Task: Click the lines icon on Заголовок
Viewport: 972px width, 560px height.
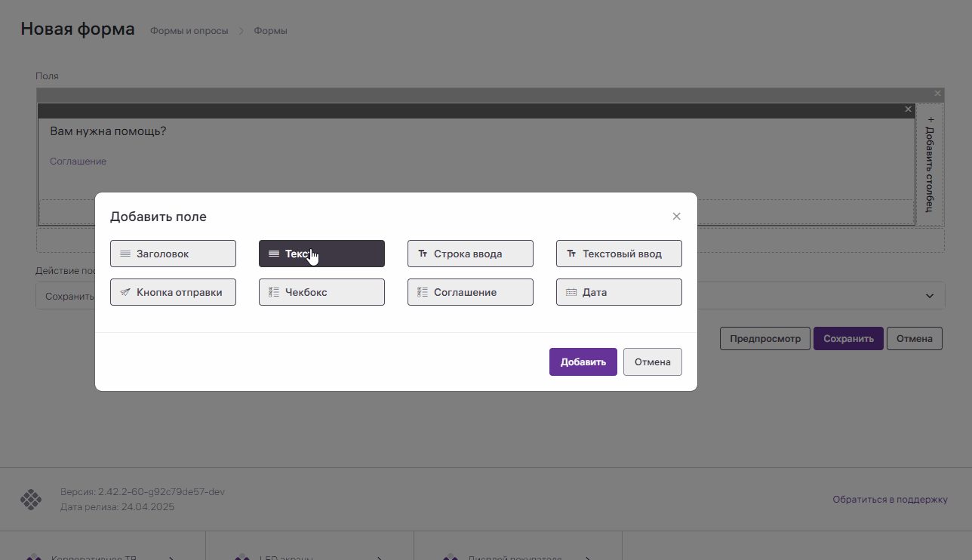Action: coord(125,254)
